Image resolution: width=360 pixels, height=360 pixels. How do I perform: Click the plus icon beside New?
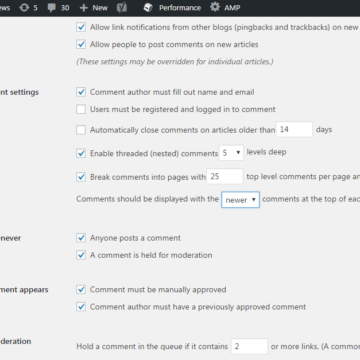tap(83, 8)
